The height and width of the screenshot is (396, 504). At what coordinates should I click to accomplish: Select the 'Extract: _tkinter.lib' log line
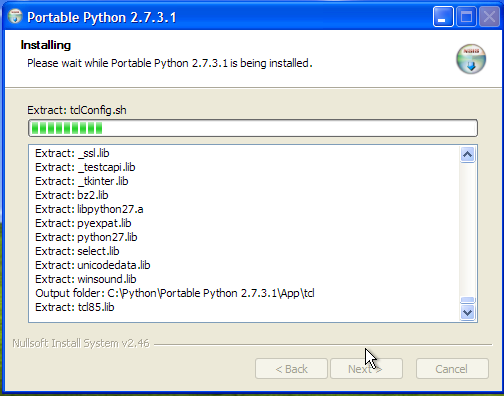tap(82, 181)
